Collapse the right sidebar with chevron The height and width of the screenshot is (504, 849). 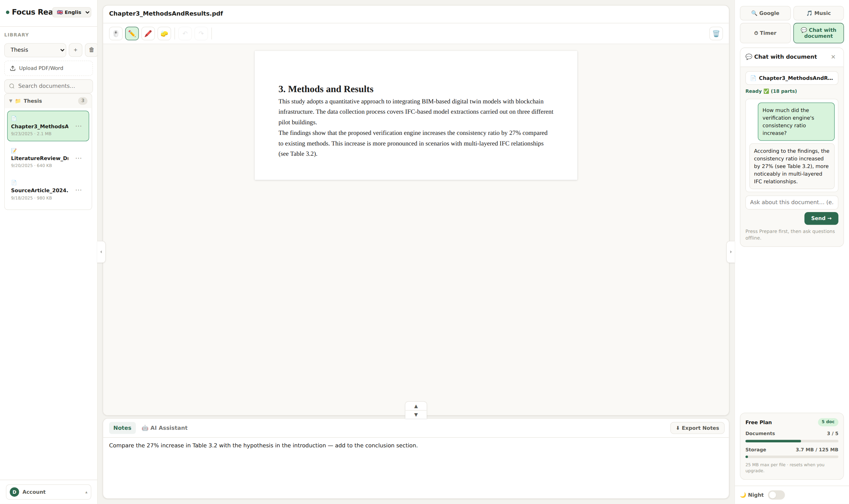[731, 252]
